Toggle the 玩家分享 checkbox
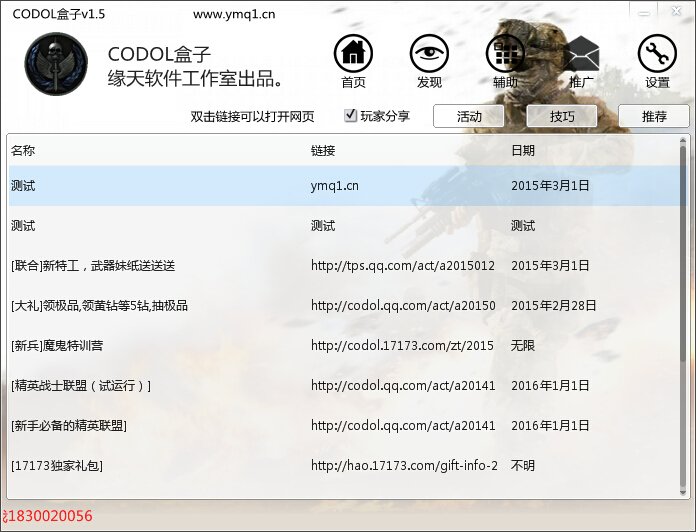 [x=351, y=115]
